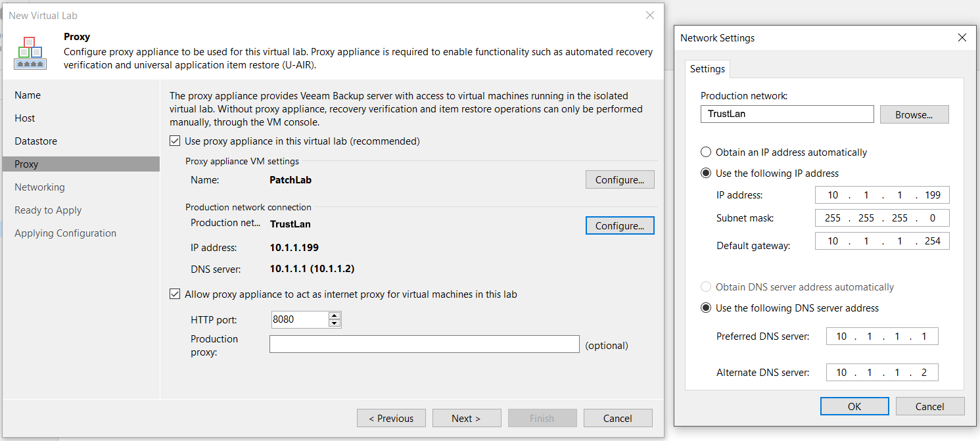Screen dimensions: 980x441
Task: Close the New Virtual Lab window
Action: tap(649, 15)
